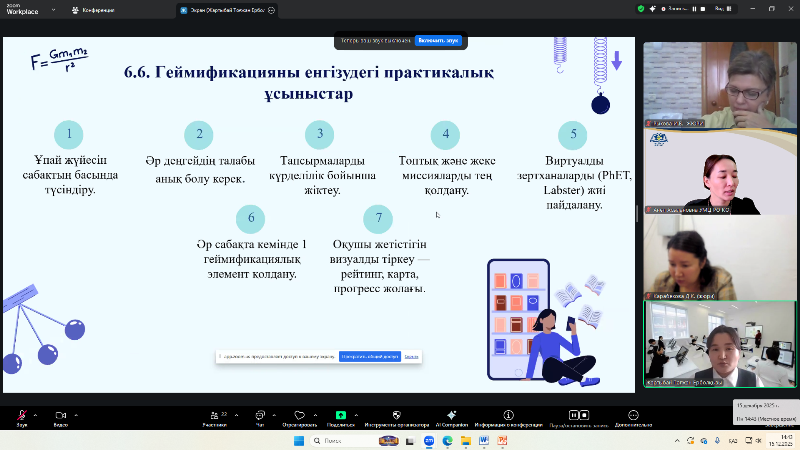Open the More options icon
Image resolution: width=800 pixels, height=450 pixels.
[x=632, y=415]
